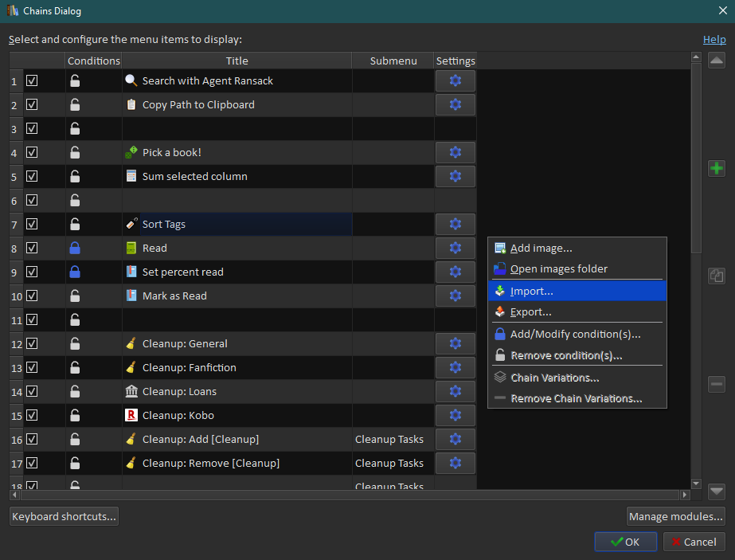Screen dimensions: 735x560
Task: Click the move-up arrow button
Action: [x=716, y=61]
